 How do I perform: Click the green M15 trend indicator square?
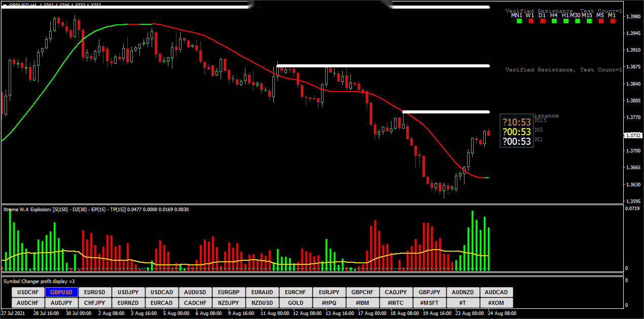[588, 22]
